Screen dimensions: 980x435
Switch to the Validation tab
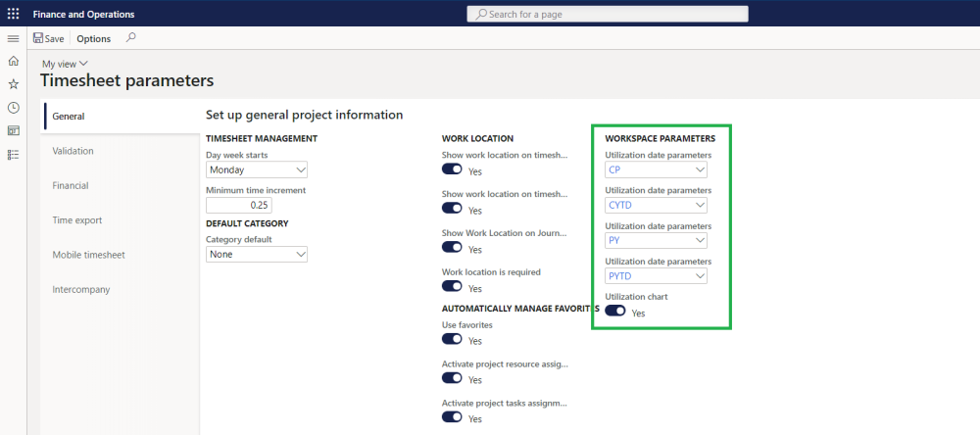point(73,151)
